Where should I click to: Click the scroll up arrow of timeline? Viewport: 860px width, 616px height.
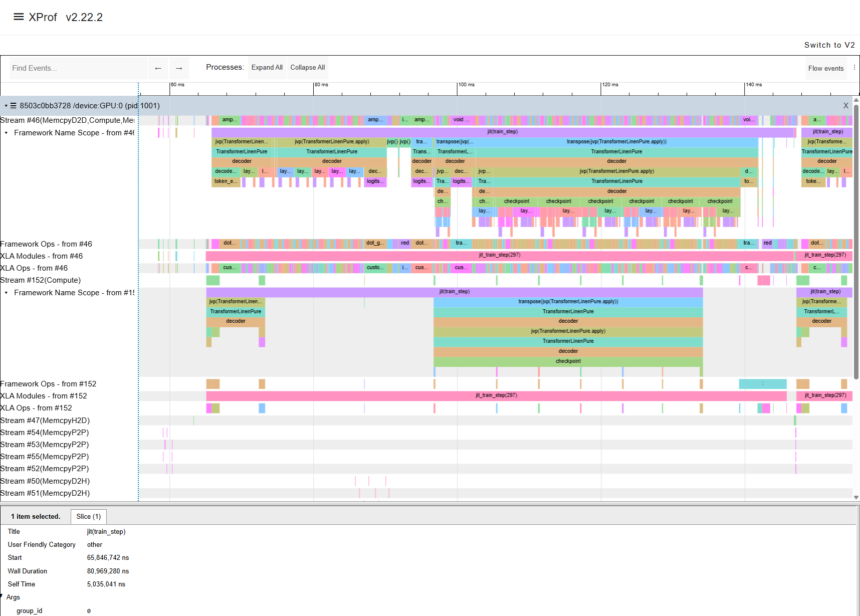point(856,99)
